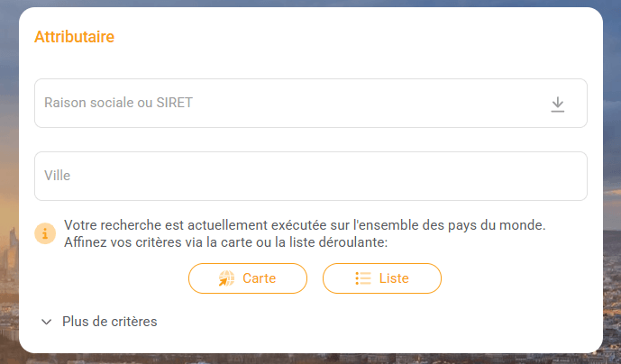Open the Liste dropdown selector
This screenshot has height=364, width=621.
click(382, 278)
